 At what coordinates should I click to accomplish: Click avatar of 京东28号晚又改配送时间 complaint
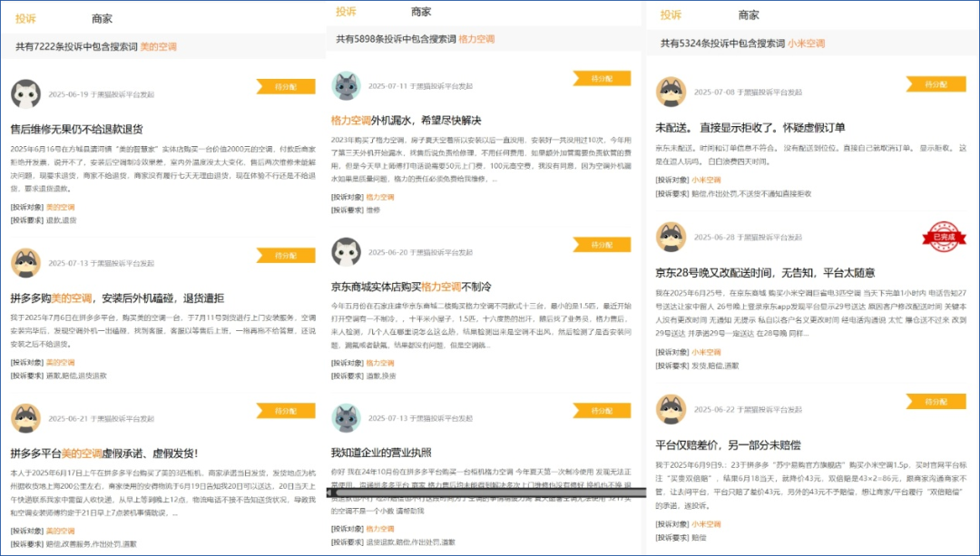coord(671,238)
